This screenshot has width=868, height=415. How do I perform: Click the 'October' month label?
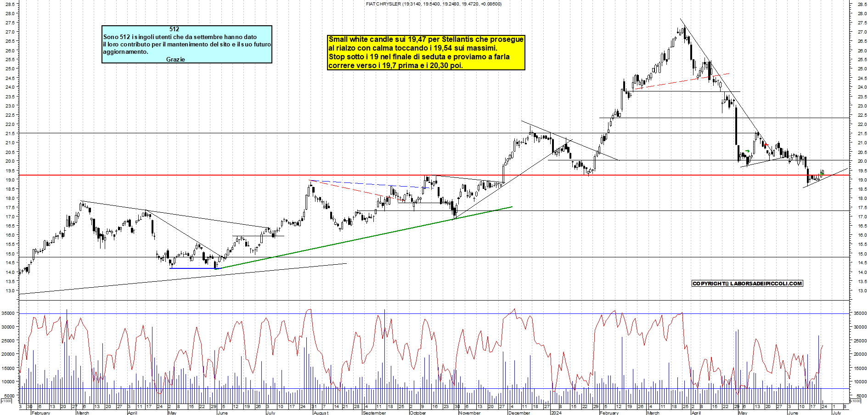coord(417,413)
